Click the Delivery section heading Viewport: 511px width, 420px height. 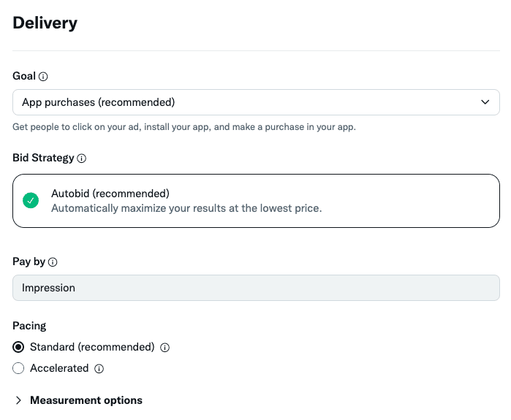(45, 23)
